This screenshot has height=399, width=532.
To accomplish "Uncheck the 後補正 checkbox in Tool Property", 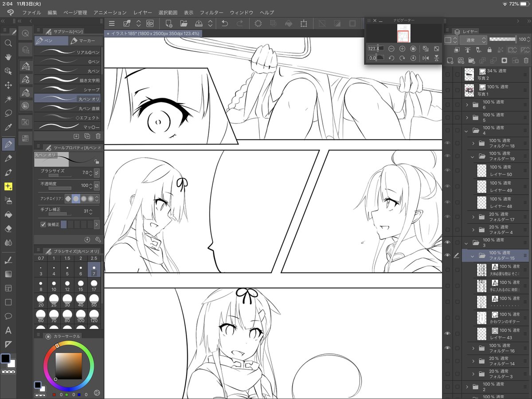I will click(43, 224).
